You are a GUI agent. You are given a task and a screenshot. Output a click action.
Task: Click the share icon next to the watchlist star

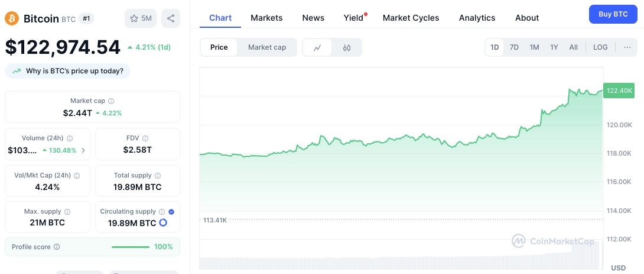click(171, 18)
